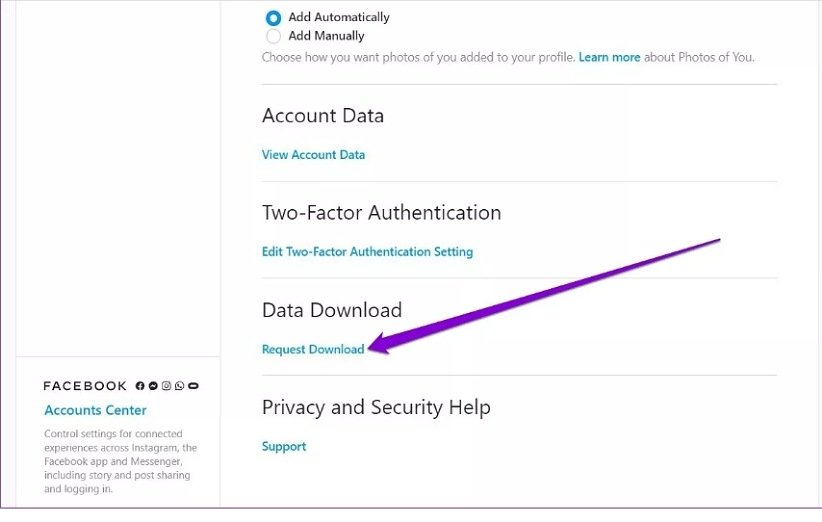Click the Facebook logo icon
This screenshot has height=522, width=822.
click(x=140, y=386)
